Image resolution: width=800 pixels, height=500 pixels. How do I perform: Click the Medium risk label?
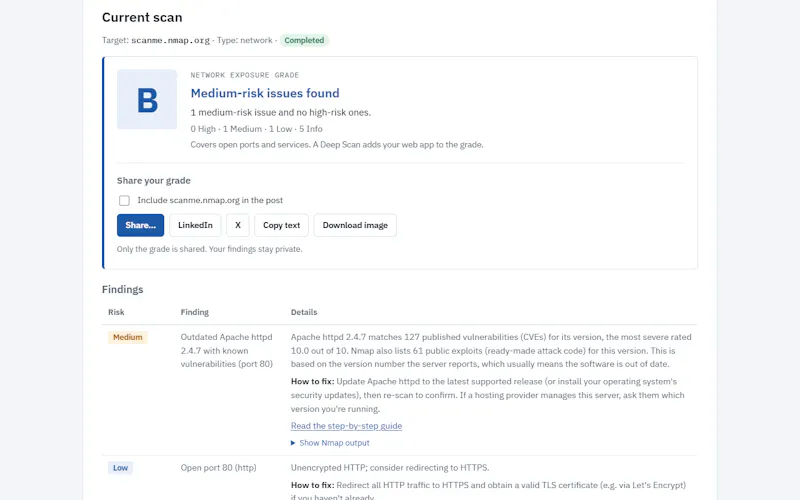tap(128, 337)
